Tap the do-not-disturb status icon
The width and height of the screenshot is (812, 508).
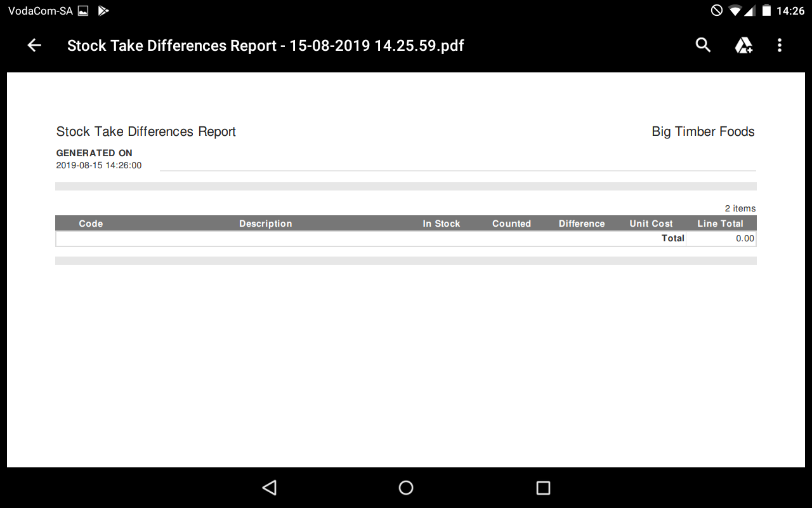(x=717, y=11)
